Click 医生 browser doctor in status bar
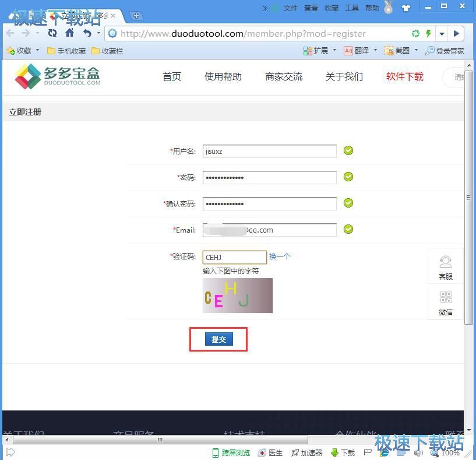Screen dimensions: 476x460 point(270,452)
